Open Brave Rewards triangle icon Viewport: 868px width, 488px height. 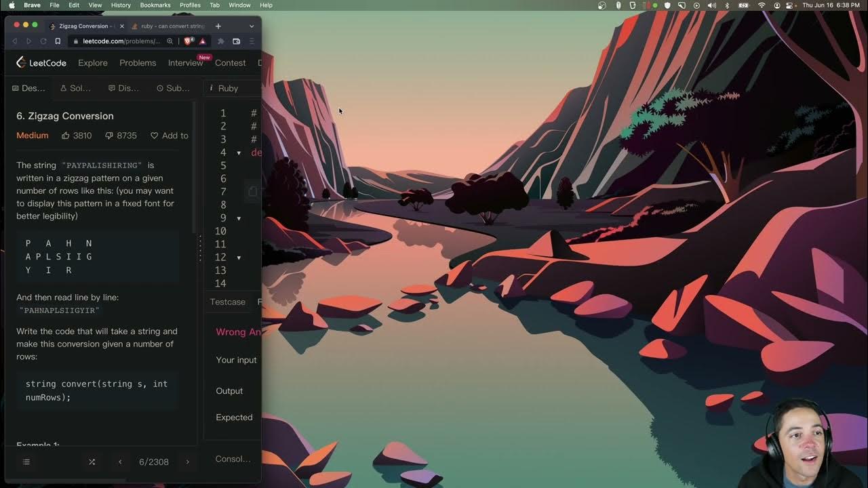(x=202, y=41)
